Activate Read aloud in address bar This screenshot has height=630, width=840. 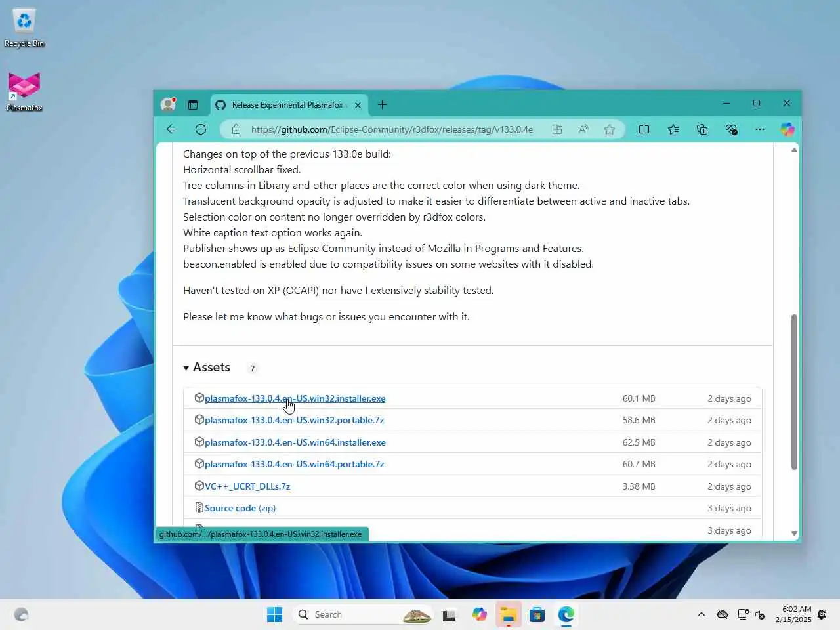[x=583, y=129]
